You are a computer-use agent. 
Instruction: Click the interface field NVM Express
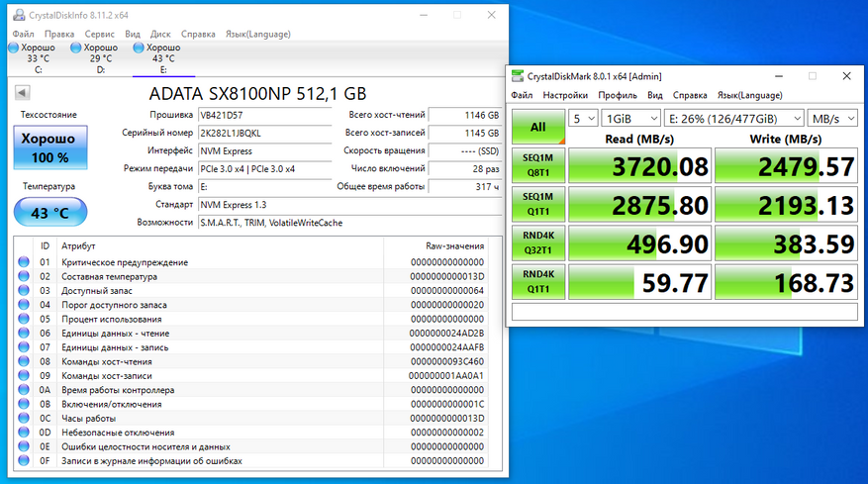[x=264, y=151]
